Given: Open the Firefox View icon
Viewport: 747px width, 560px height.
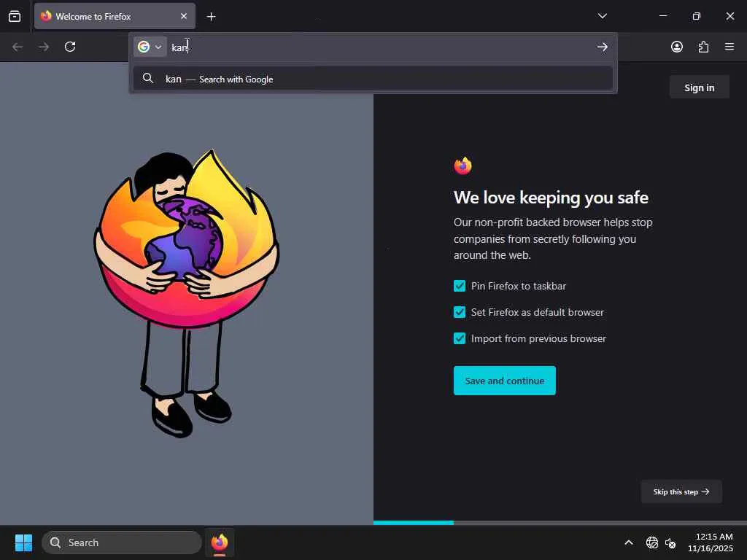Looking at the screenshot, I should click(x=15, y=16).
